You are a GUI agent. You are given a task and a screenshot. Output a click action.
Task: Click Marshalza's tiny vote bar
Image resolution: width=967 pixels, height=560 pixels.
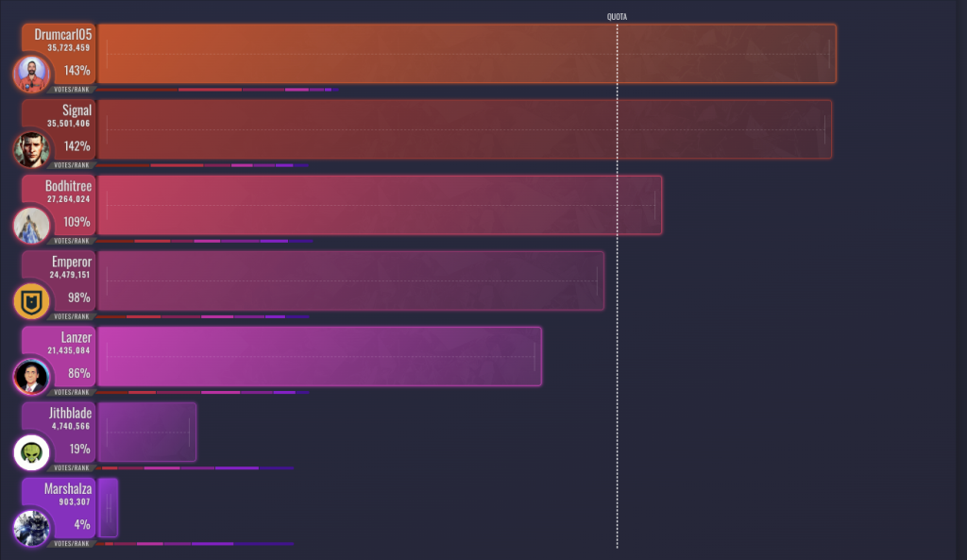point(108,507)
